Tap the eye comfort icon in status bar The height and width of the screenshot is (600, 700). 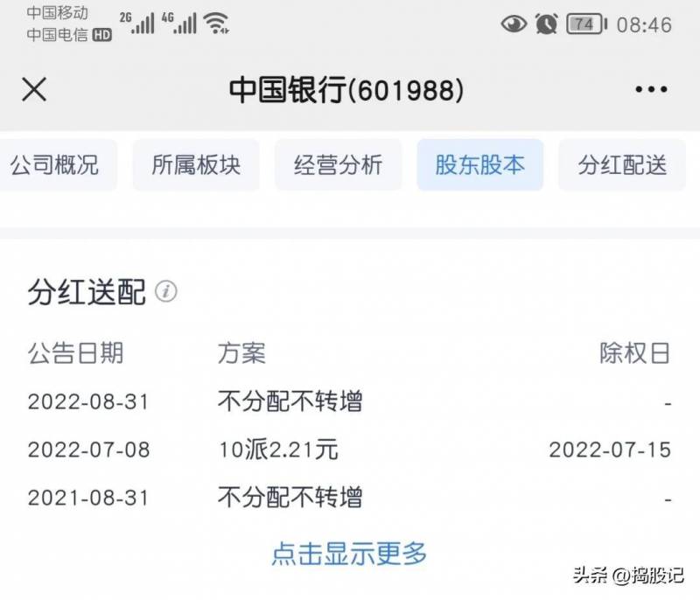514,24
